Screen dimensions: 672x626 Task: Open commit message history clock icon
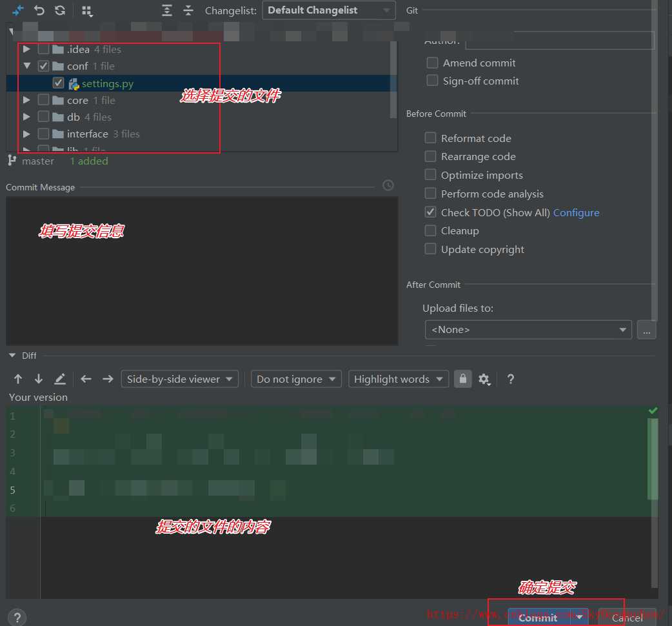click(388, 185)
